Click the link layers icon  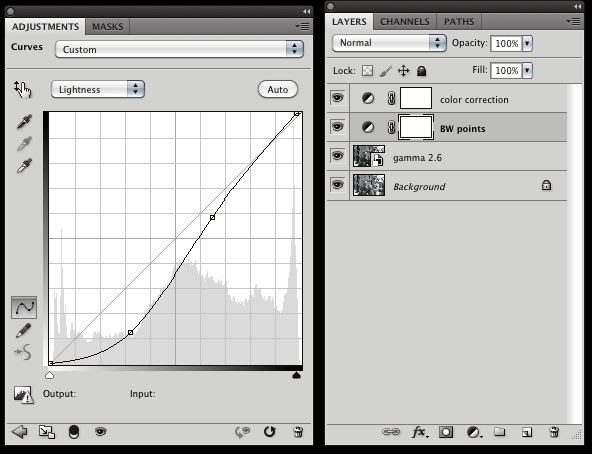click(x=391, y=431)
